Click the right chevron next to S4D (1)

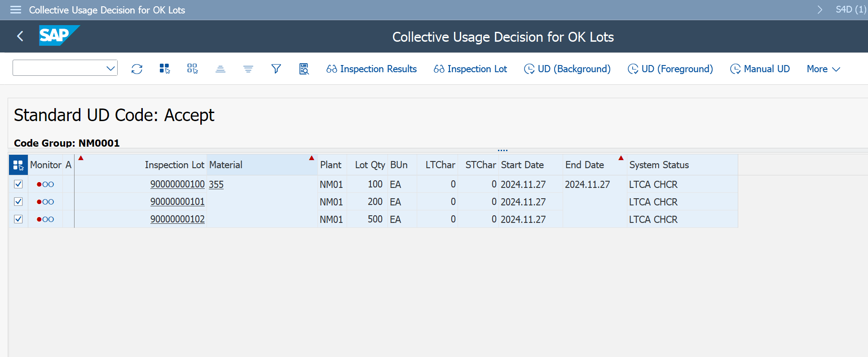[820, 10]
